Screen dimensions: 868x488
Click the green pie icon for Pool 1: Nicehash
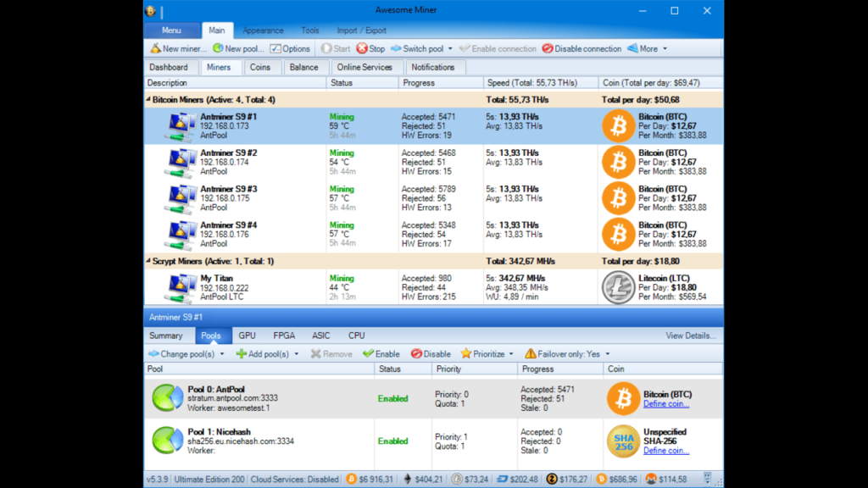[x=167, y=441]
